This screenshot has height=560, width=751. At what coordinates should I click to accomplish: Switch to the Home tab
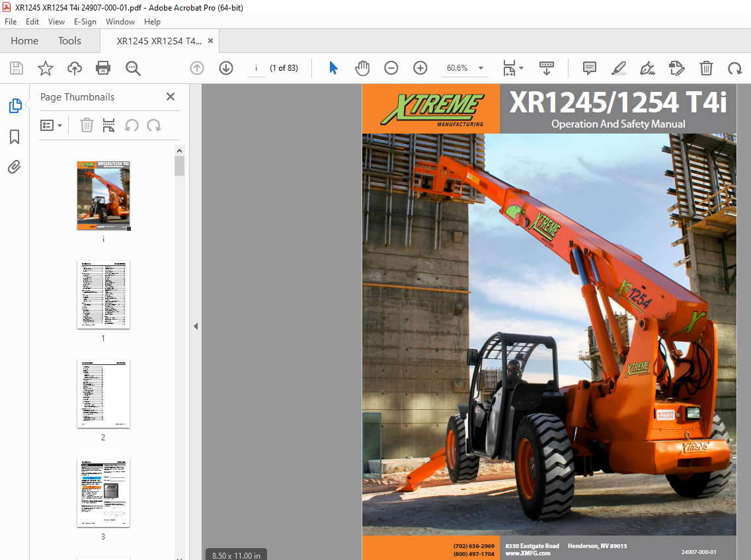point(24,41)
